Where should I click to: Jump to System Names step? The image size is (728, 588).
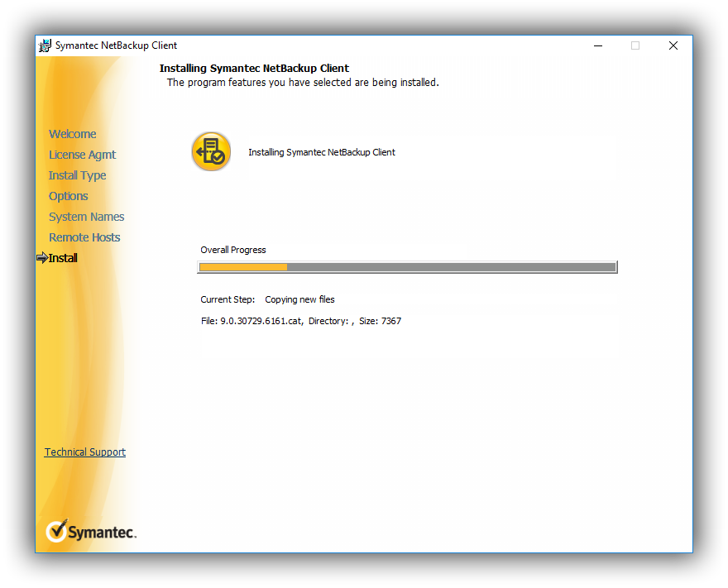pyautogui.click(x=86, y=217)
